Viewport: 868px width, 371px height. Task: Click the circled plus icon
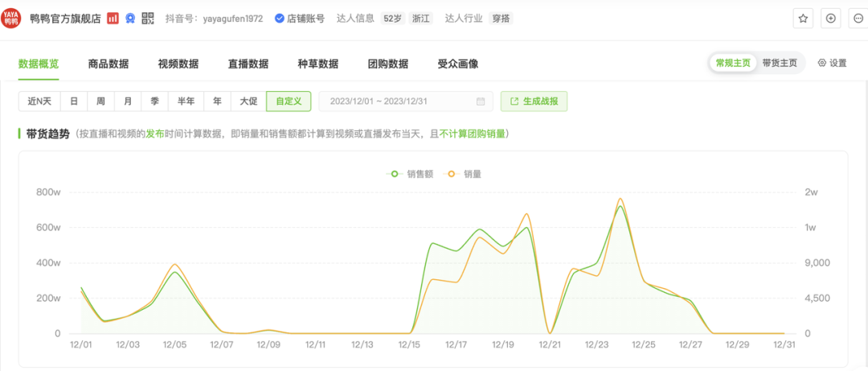pos(831,18)
